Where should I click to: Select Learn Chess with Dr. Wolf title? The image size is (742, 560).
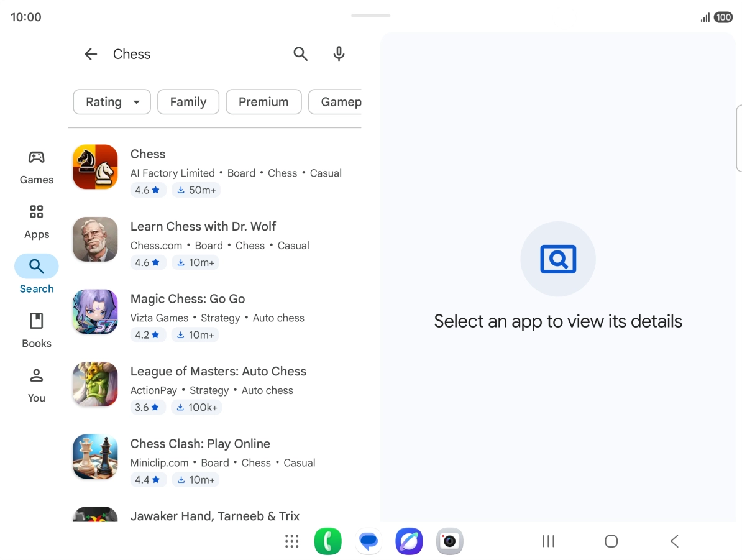(203, 226)
